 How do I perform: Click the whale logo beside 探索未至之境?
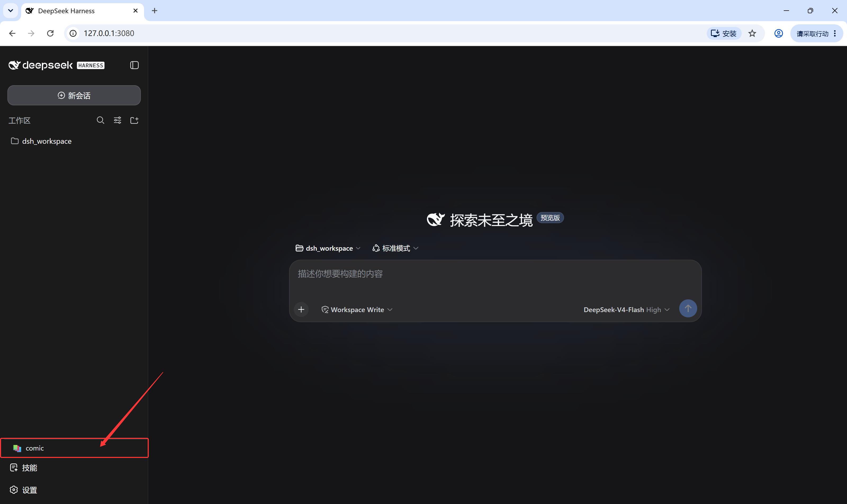point(436,220)
